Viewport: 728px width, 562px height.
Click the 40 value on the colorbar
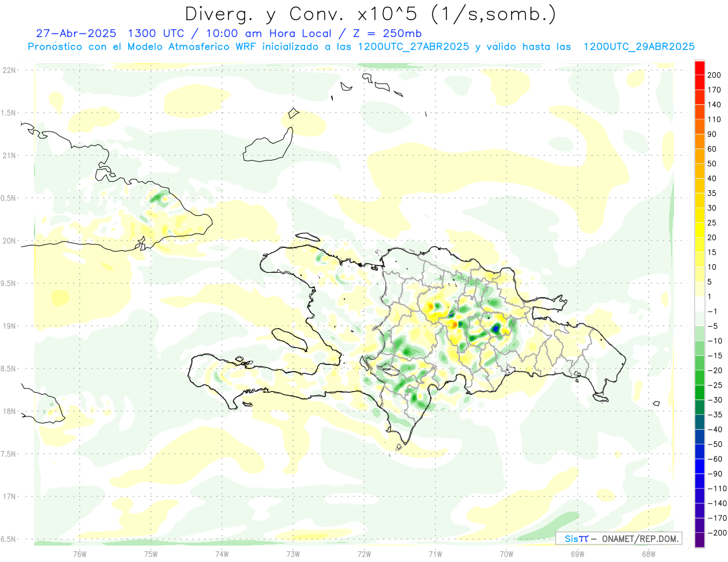point(713,178)
